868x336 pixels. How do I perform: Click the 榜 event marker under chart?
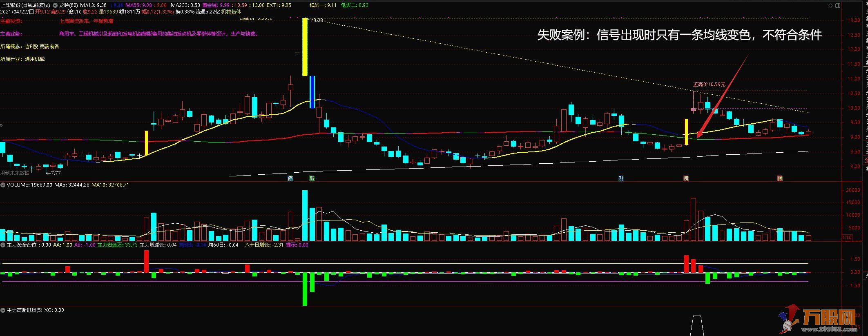point(686,178)
